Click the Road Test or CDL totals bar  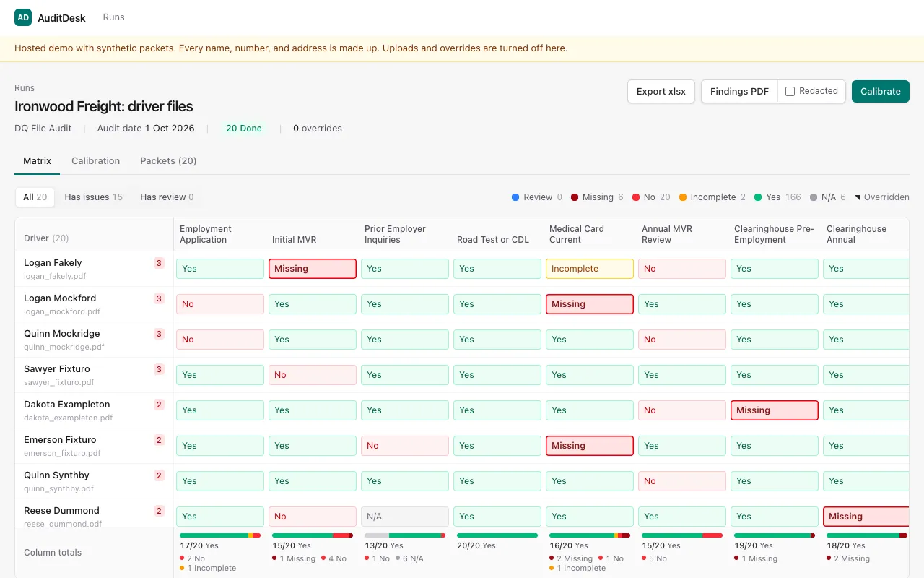tap(497, 535)
